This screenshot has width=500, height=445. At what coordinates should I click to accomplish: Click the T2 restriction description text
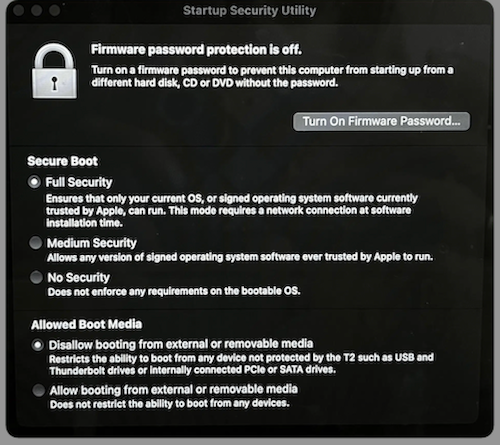point(241,364)
